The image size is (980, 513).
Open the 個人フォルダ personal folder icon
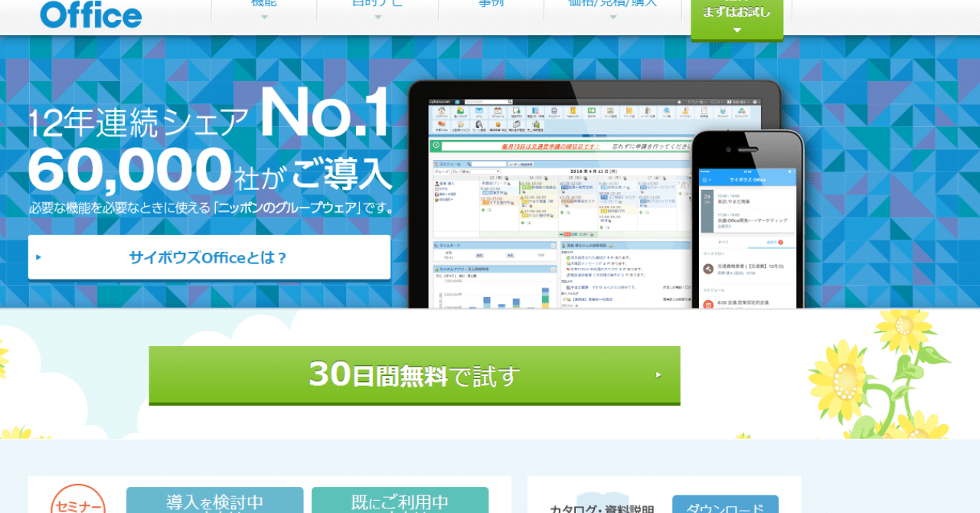[x=460, y=112]
